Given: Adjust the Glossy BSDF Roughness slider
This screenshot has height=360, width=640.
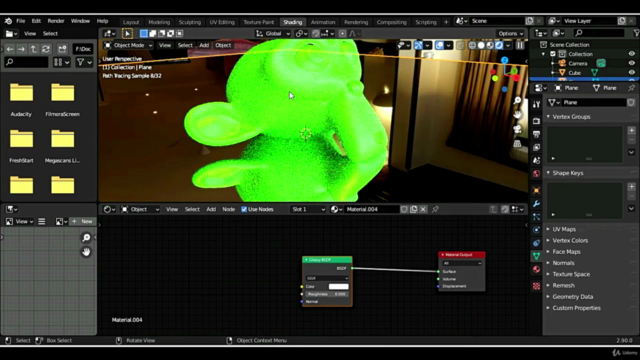Looking at the screenshot, I should tap(327, 294).
